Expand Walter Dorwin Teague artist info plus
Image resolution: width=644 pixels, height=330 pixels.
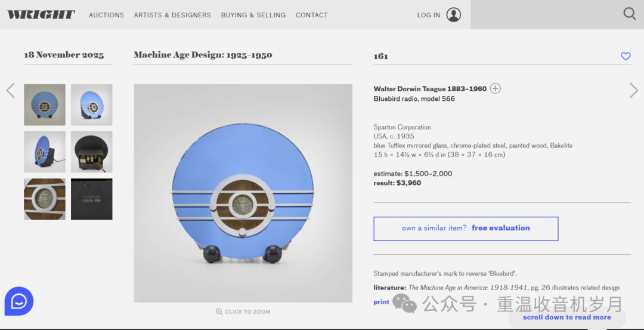point(495,89)
